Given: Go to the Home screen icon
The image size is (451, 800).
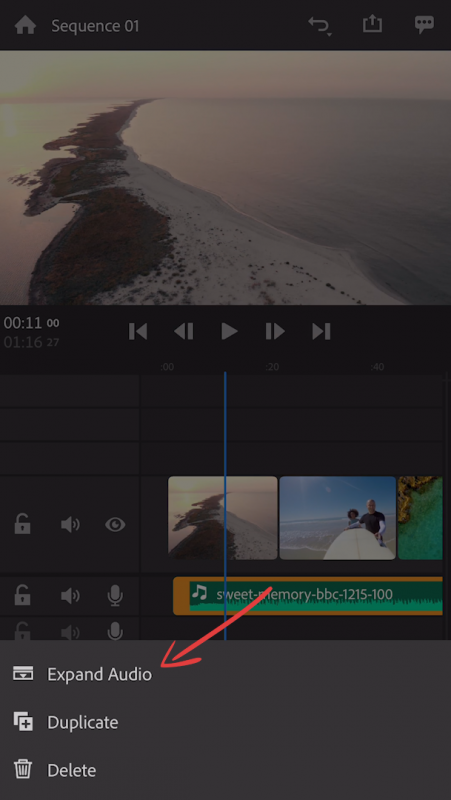Looking at the screenshot, I should click(25, 25).
